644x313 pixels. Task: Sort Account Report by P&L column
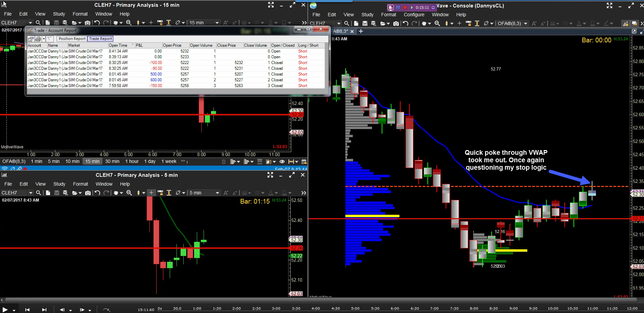pyautogui.click(x=148, y=45)
